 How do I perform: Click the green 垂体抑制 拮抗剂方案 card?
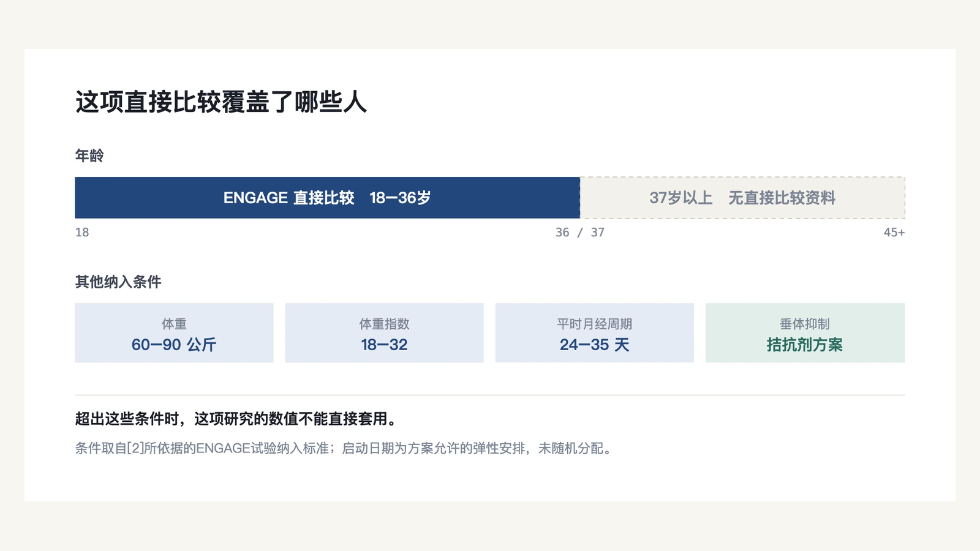805,332
